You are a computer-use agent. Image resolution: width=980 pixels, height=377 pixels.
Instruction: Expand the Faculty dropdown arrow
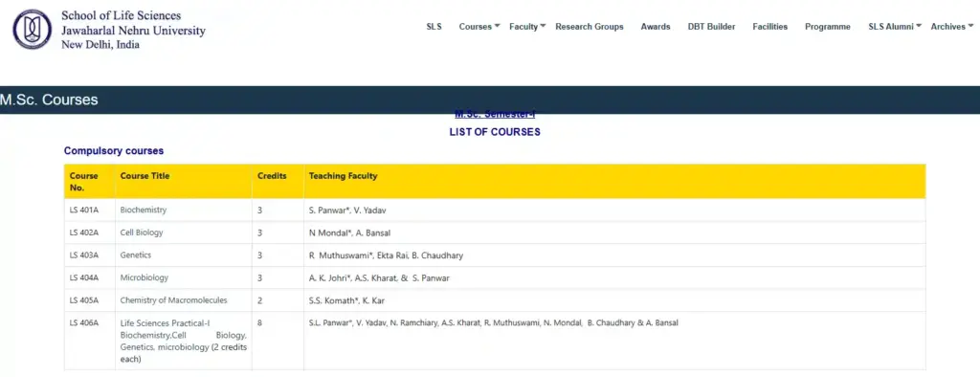544,26
